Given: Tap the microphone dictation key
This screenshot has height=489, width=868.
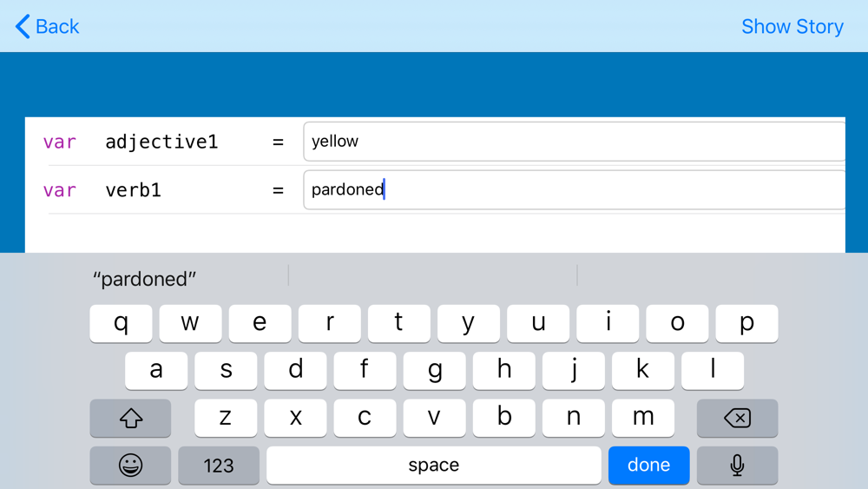Looking at the screenshot, I should [x=737, y=466].
